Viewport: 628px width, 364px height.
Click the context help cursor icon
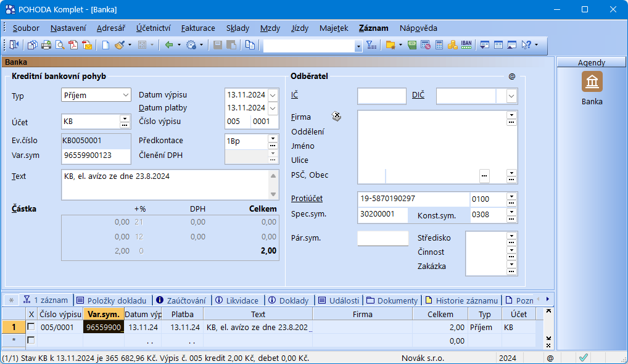click(526, 45)
